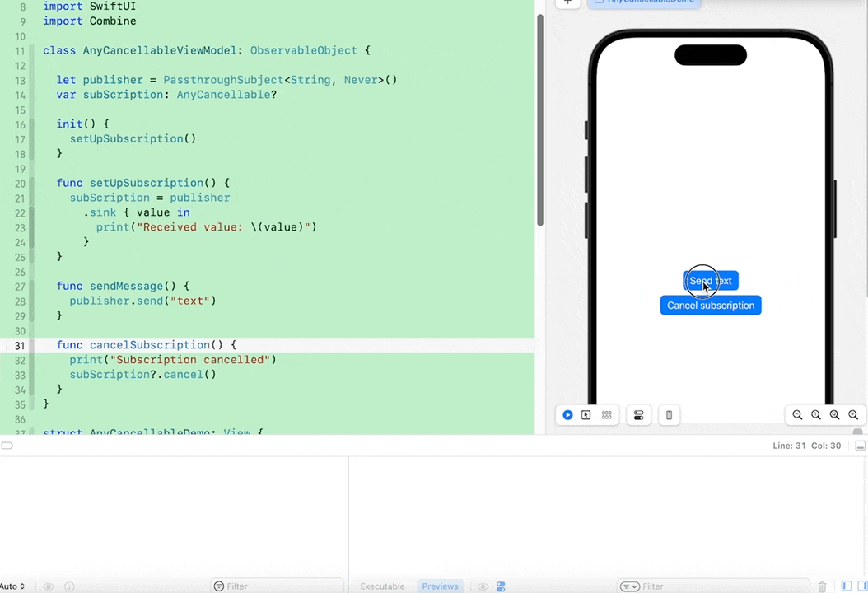Click on .sink in line 22
The width and height of the screenshot is (868, 593).
[x=100, y=212]
